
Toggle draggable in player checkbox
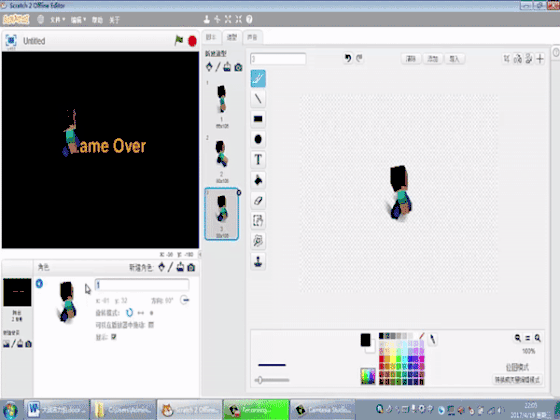[x=151, y=325]
